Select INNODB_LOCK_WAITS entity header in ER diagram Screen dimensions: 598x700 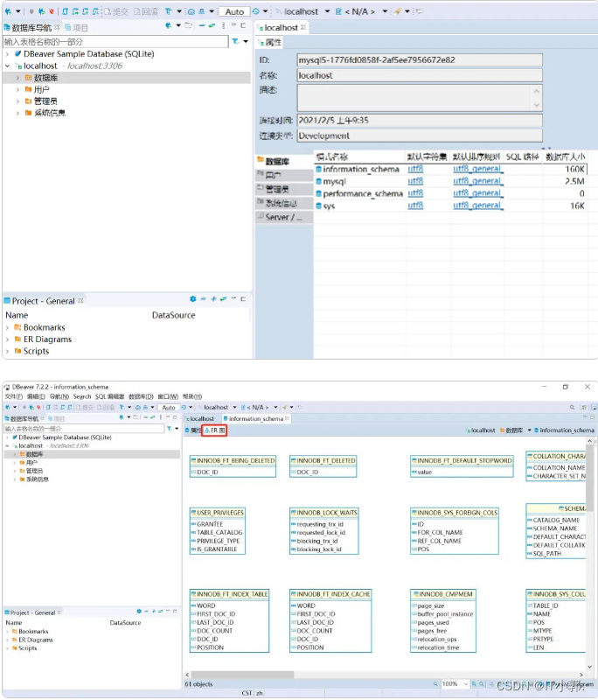pyautogui.click(x=324, y=513)
